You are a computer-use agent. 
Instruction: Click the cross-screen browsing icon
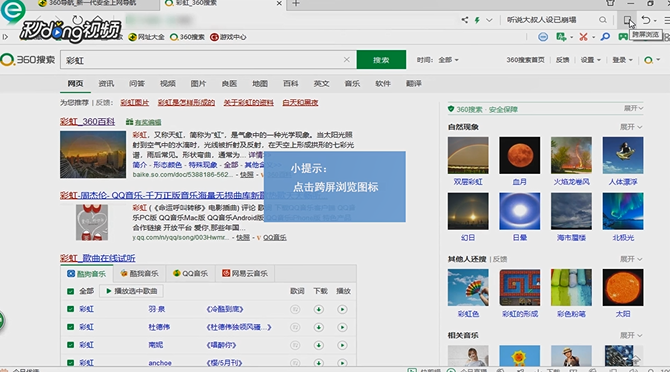(627, 20)
